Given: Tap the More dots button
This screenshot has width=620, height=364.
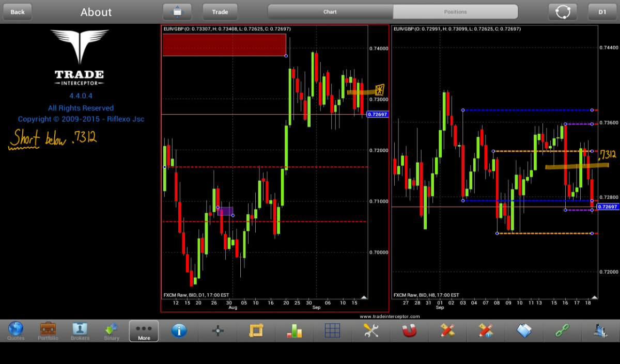Looking at the screenshot, I should [x=144, y=330].
